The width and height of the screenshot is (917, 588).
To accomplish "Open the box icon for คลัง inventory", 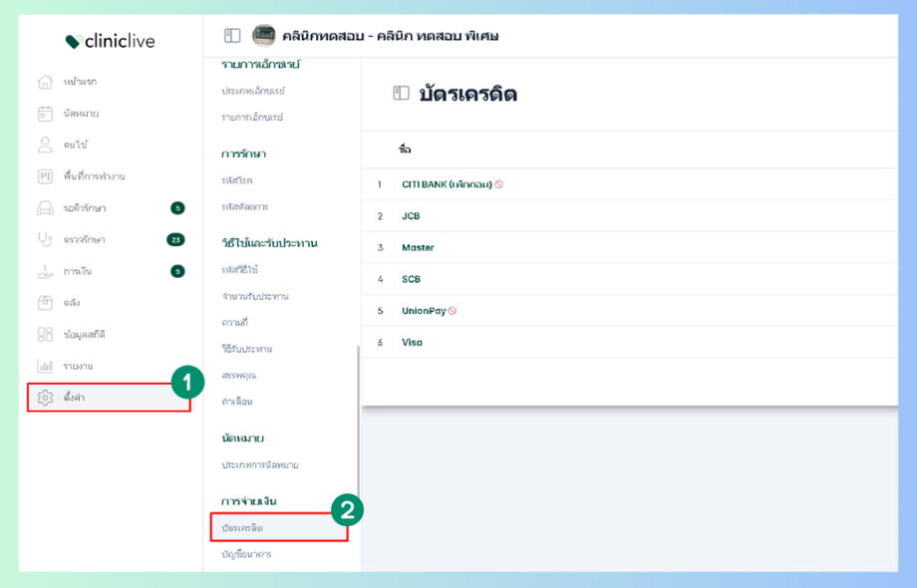I will tap(45, 303).
